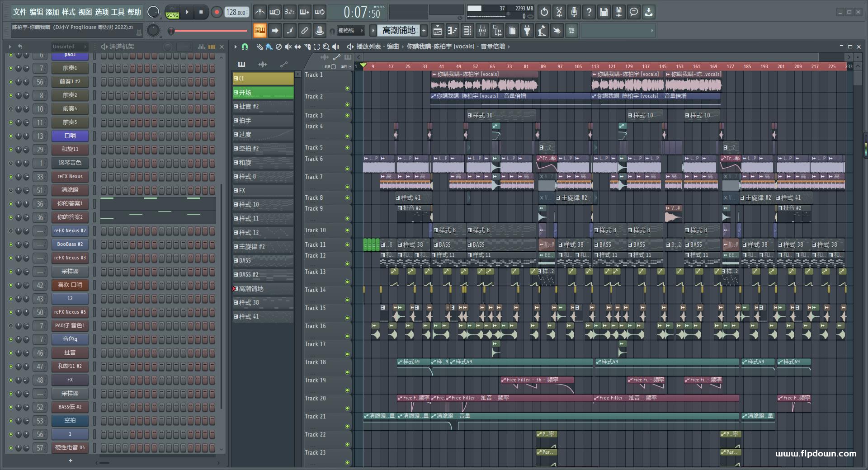Open the 视图 (View) menu
This screenshot has width=868, height=470.
[85, 12]
